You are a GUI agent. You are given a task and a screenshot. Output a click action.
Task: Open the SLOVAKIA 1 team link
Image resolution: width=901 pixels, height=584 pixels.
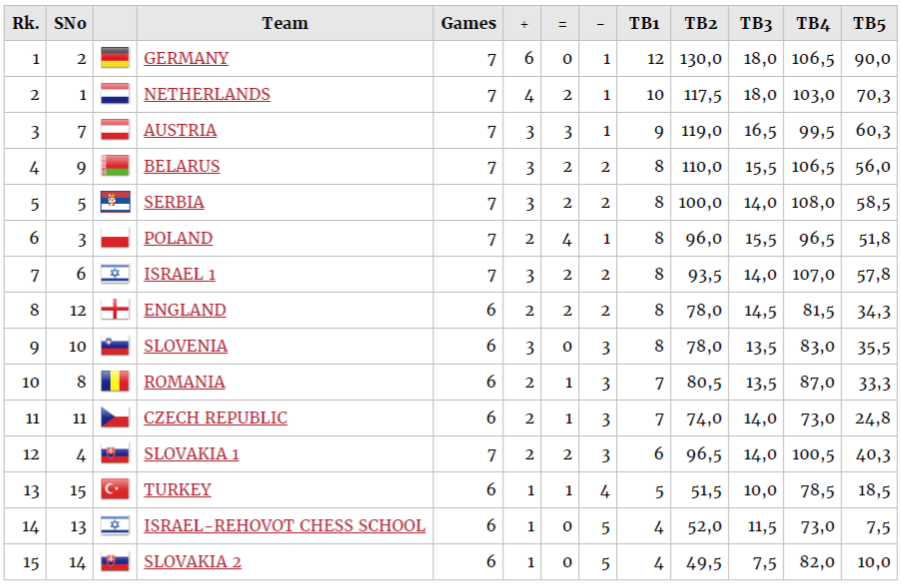(191, 454)
